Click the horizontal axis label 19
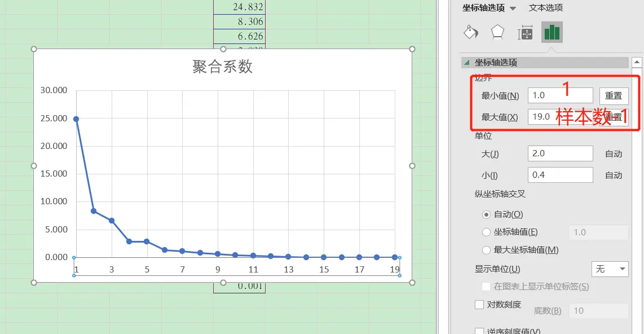Screen dimensions: 644x334 (x=395, y=270)
